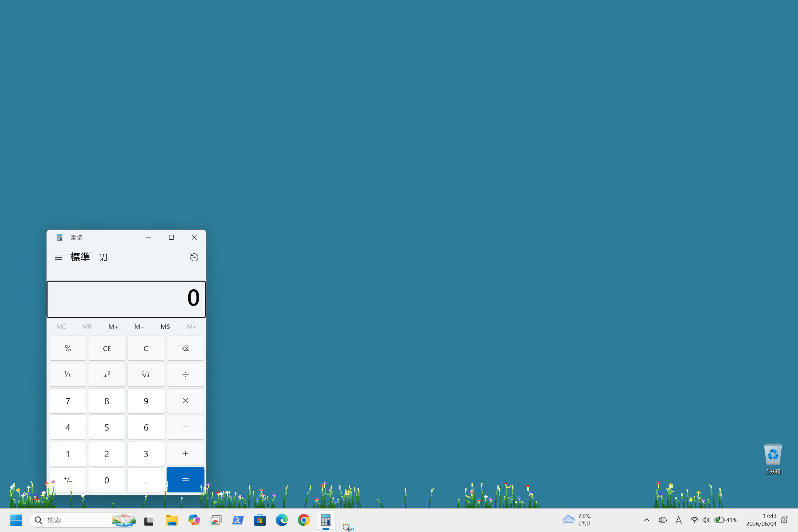Open the weather widget showing 23°C
The width and height of the screenshot is (798, 532).
[x=577, y=520]
